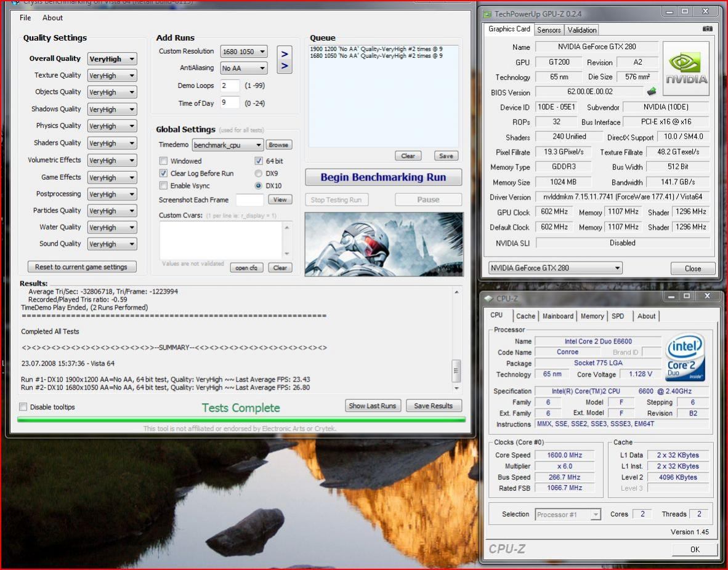Open the Shadows Quality dropdown
Screen dimensions: 728x570
coord(112,110)
